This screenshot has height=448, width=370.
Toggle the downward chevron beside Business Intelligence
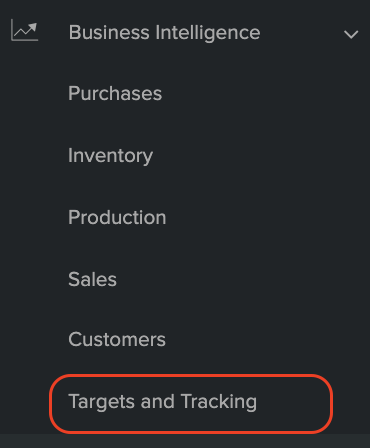click(x=351, y=34)
